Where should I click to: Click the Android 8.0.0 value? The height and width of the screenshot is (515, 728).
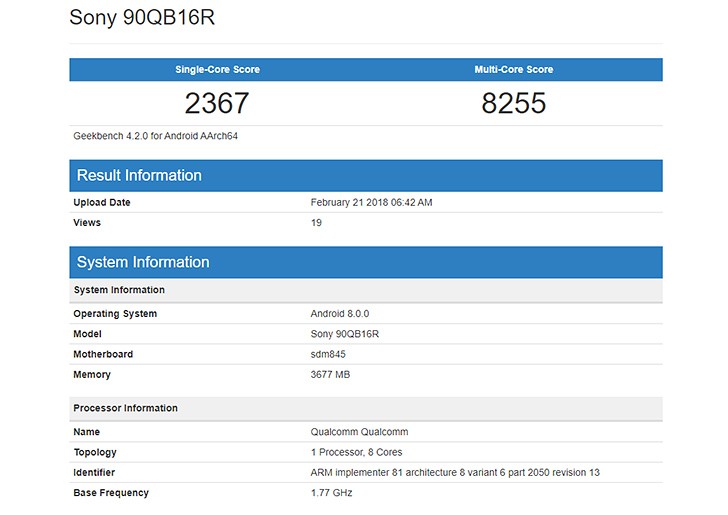tap(342, 314)
